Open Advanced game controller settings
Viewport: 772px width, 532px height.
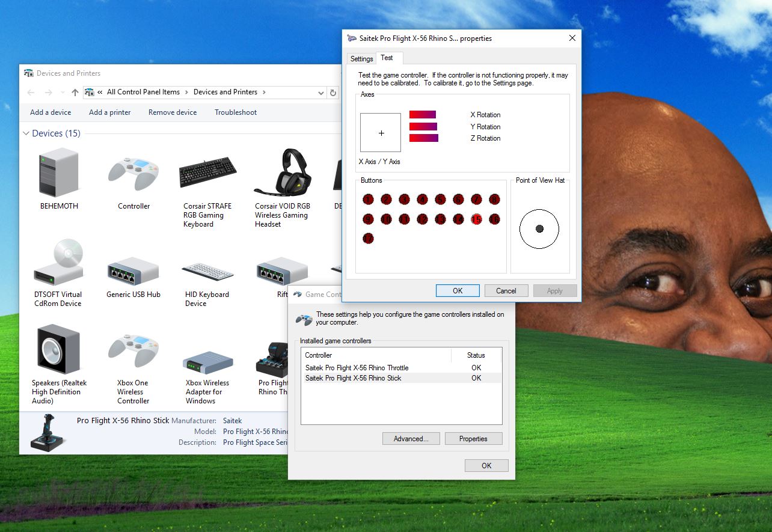(x=411, y=439)
